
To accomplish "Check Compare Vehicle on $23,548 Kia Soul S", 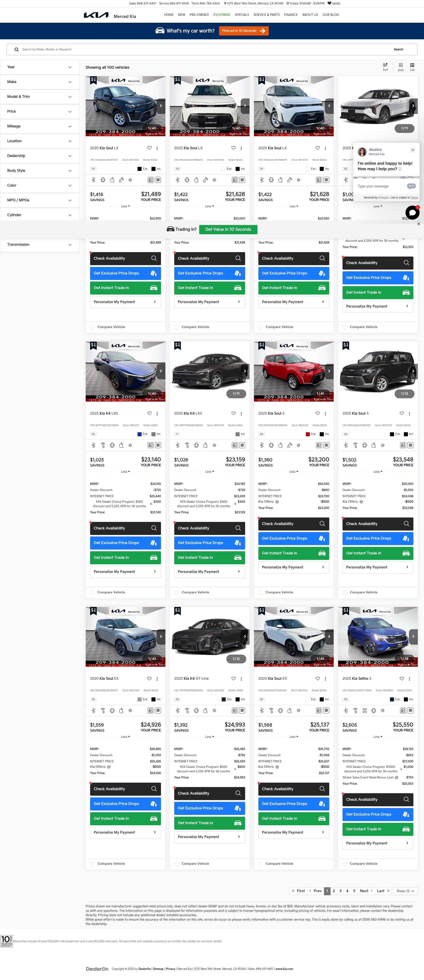I will 345,592.
